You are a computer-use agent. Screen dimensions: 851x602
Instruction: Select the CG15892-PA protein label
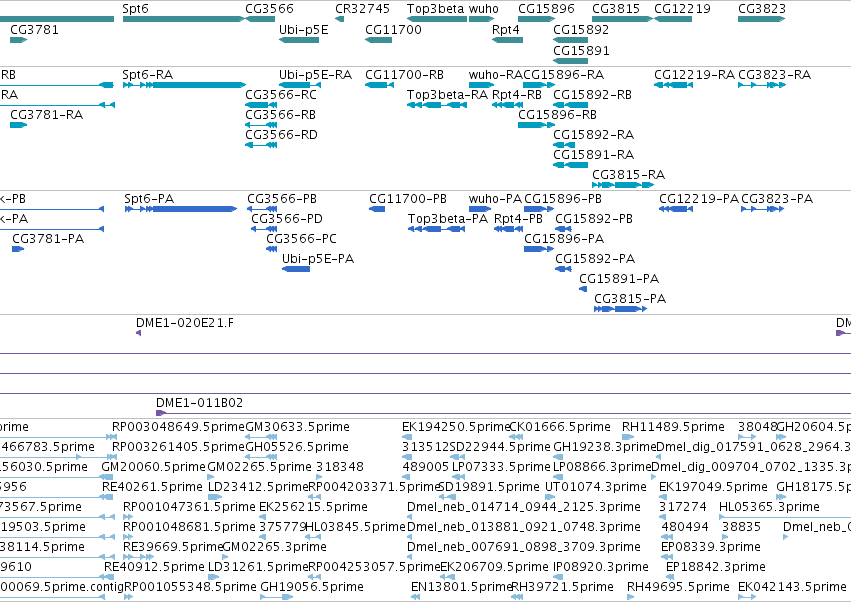tap(595, 259)
